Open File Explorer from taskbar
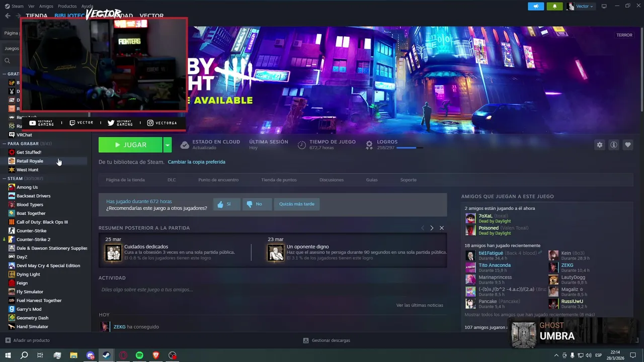This screenshot has width=644, height=362. (x=73, y=355)
